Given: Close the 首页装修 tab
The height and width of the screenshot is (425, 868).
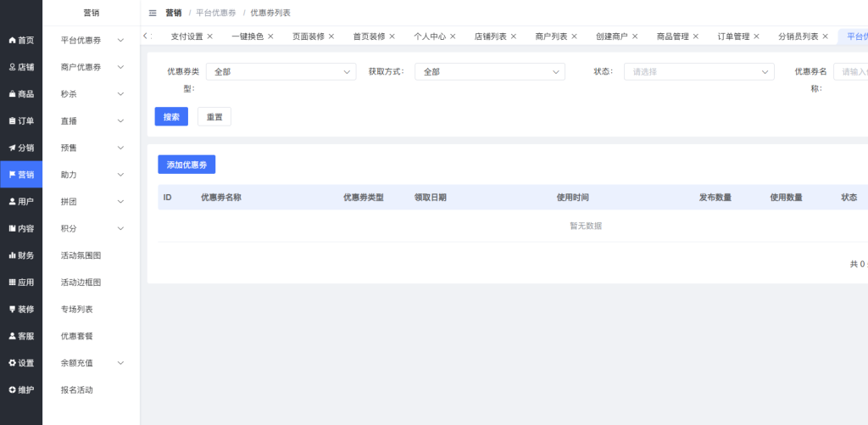Looking at the screenshot, I should tap(392, 36).
